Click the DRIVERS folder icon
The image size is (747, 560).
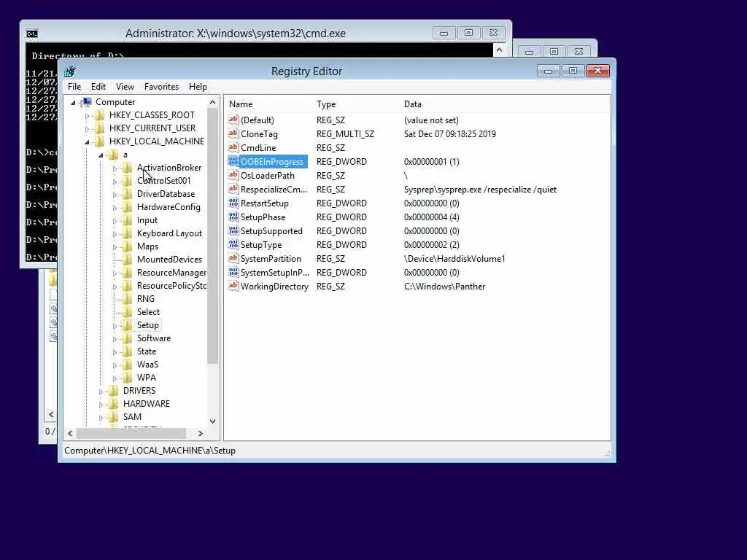point(113,391)
